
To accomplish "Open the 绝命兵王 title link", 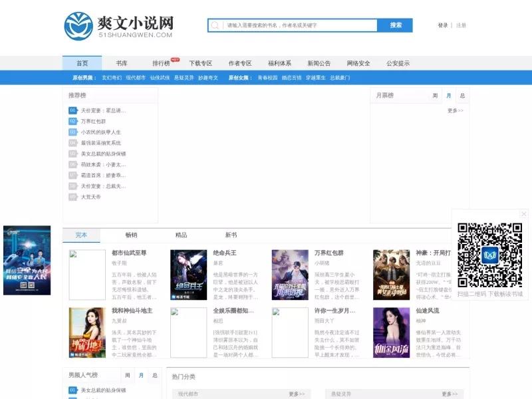I will click(x=225, y=253).
